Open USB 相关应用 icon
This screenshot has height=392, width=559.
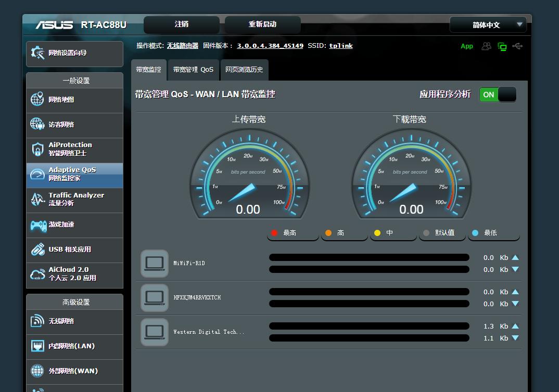pyautogui.click(x=37, y=250)
